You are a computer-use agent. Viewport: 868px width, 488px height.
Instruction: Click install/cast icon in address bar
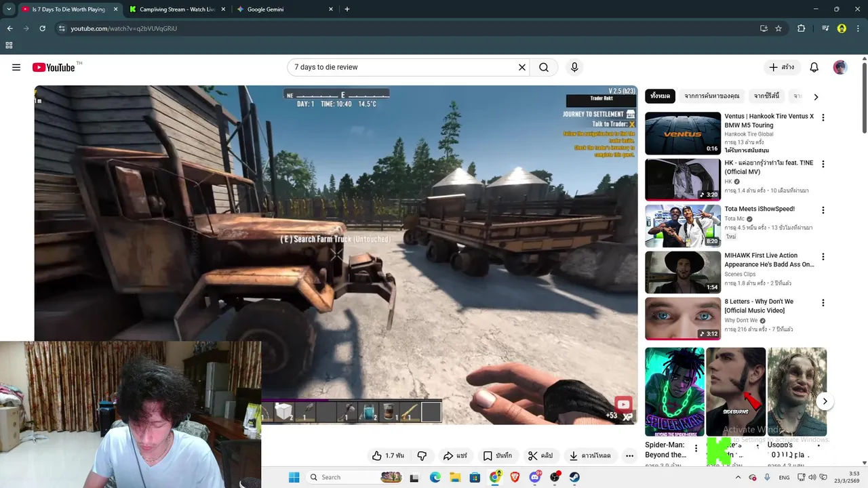[764, 28]
